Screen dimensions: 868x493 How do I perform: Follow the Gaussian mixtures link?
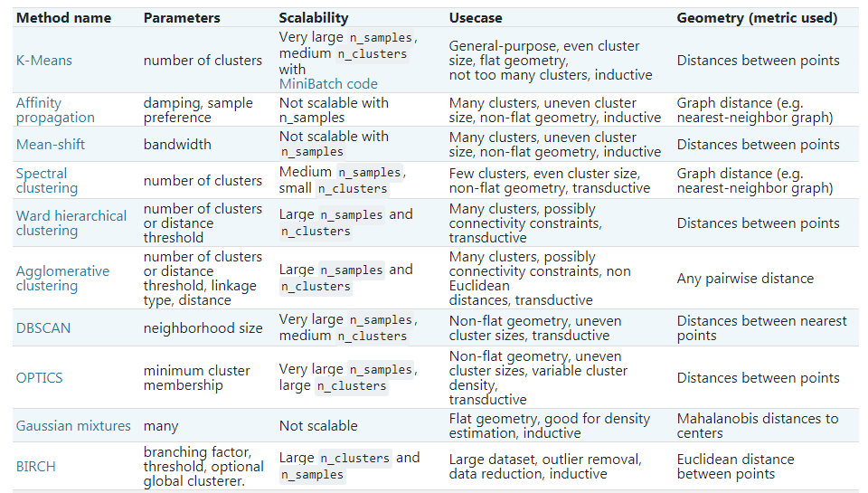pyautogui.click(x=73, y=426)
